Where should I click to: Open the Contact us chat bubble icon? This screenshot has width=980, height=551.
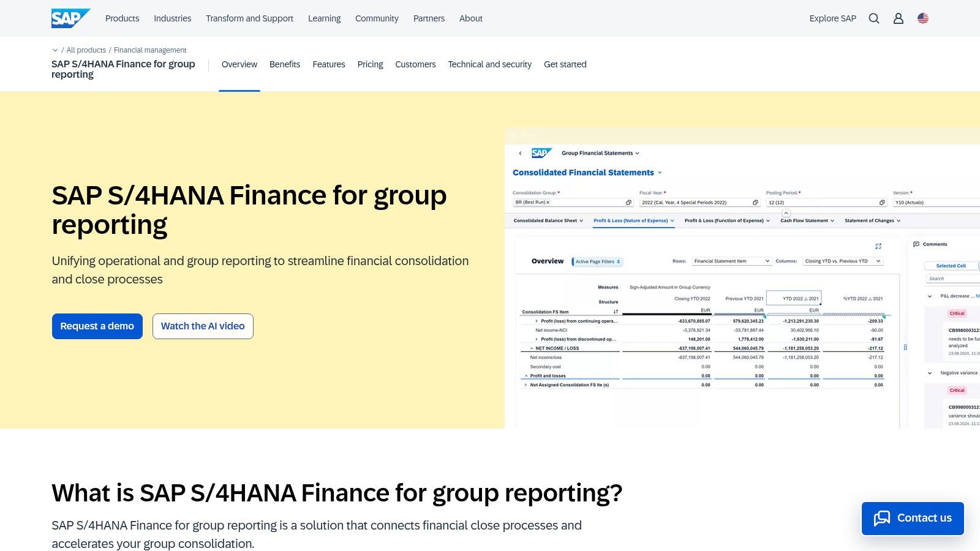(x=882, y=518)
